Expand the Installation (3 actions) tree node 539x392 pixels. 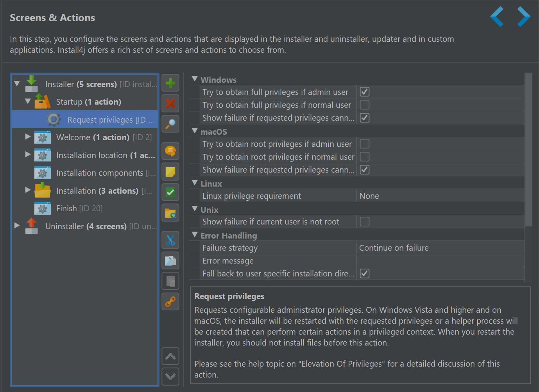pos(28,190)
